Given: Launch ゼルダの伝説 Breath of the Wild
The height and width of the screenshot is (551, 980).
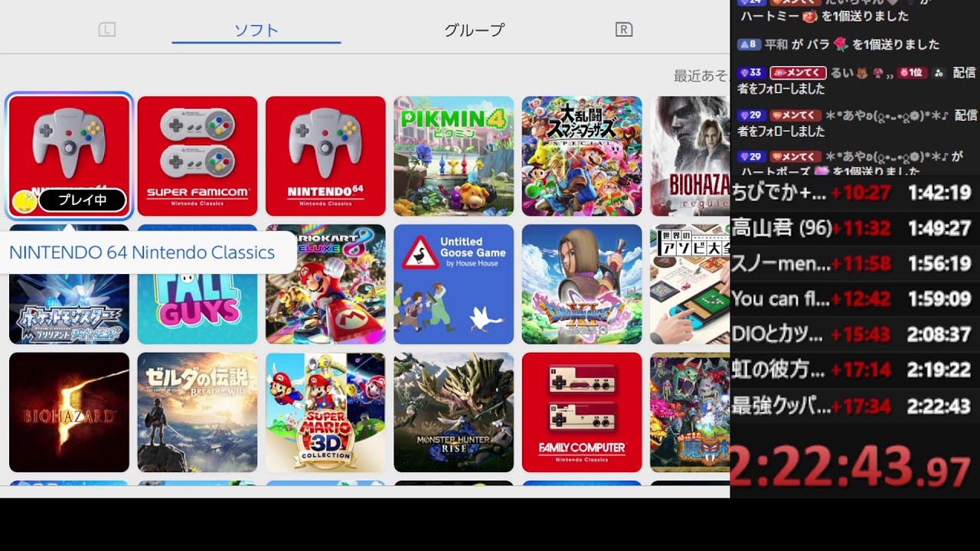Looking at the screenshot, I should pos(198,412).
